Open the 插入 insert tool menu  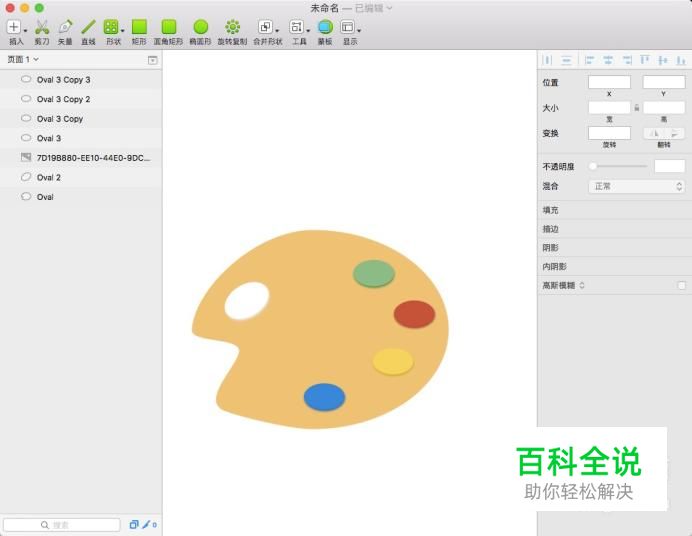(x=16, y=32)
